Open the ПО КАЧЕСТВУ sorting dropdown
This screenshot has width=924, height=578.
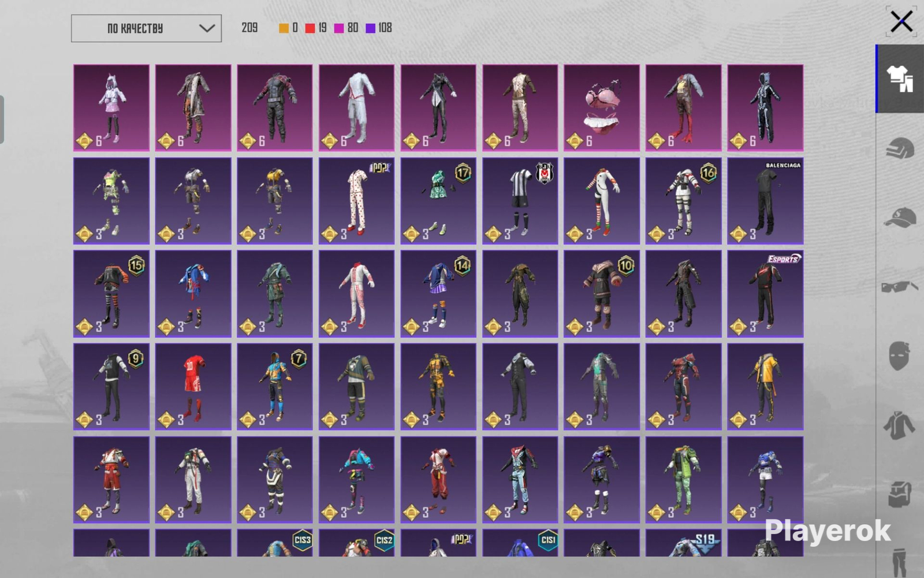pos(146,28)
